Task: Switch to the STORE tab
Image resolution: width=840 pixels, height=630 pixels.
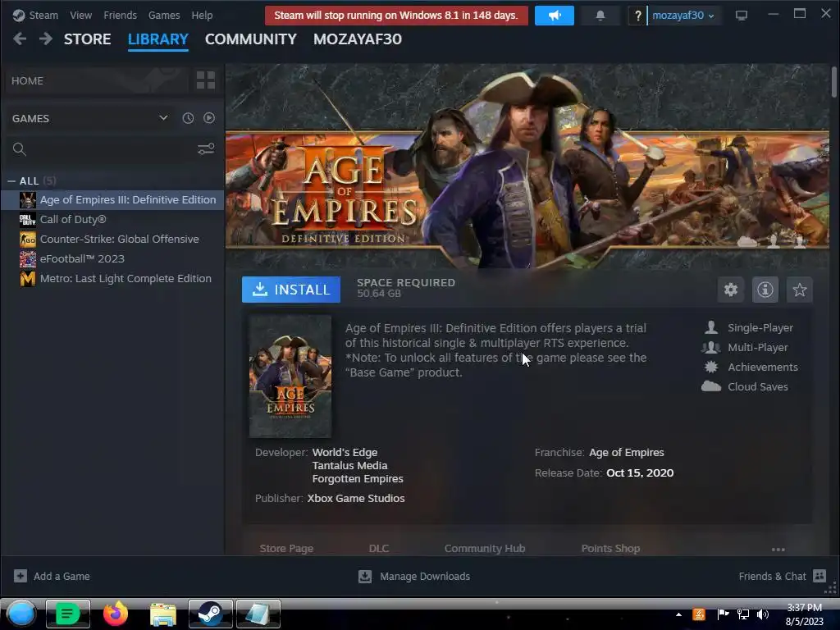Action: tap(87, 39)
